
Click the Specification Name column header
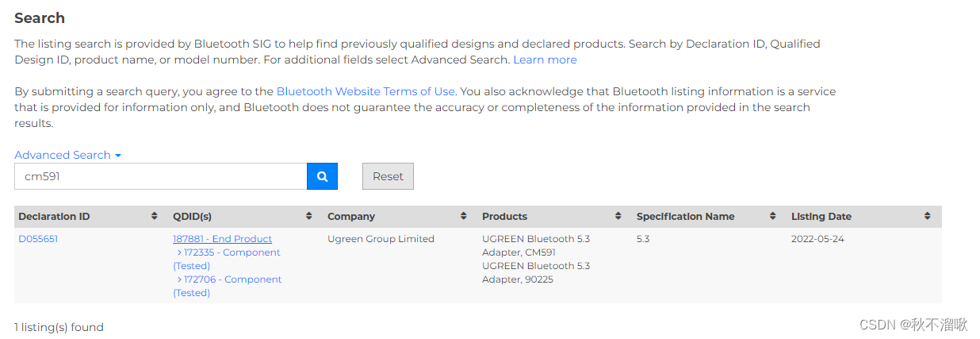(x=685, y=216)
